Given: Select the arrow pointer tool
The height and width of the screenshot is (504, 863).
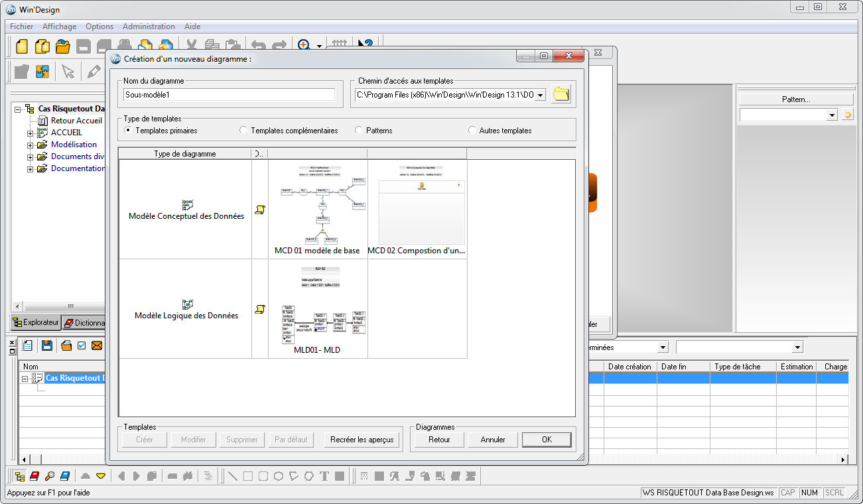Looking at the screenshot, I should click(68, 72).
